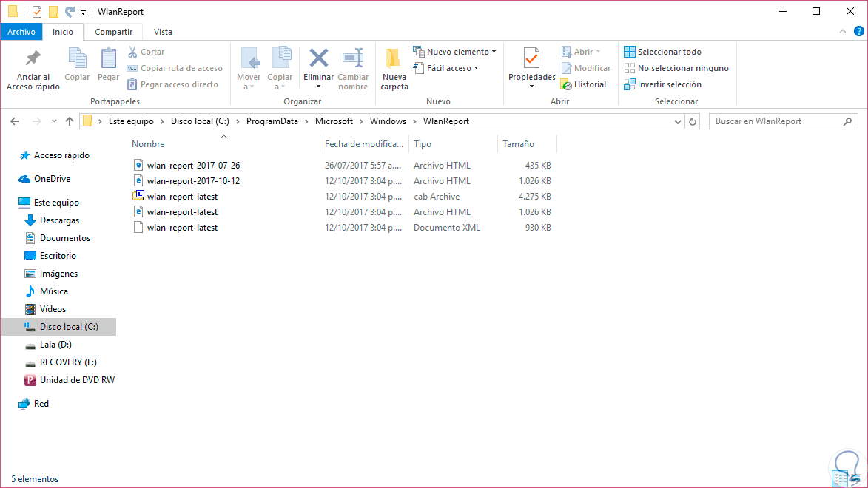Click Microsoft in the address path

point(334,121)
